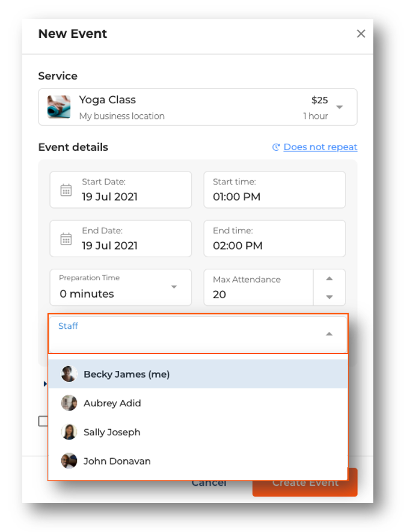Screen dimensions: 404x532
Task: Click Sally Joseph avatar picture
Action: click(x=69, y=432)
